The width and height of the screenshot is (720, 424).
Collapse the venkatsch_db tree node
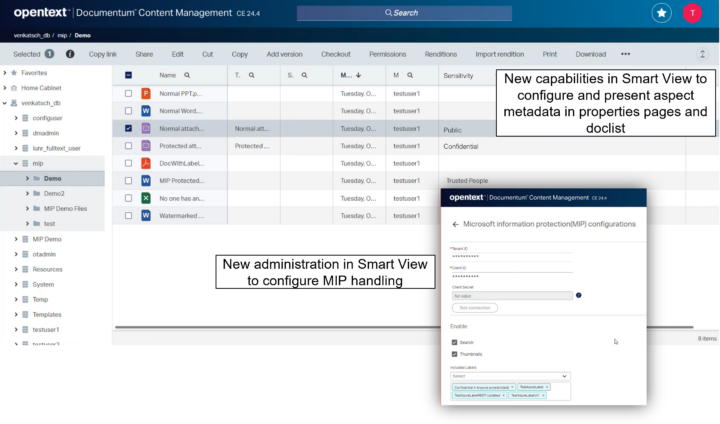(5, 103)
